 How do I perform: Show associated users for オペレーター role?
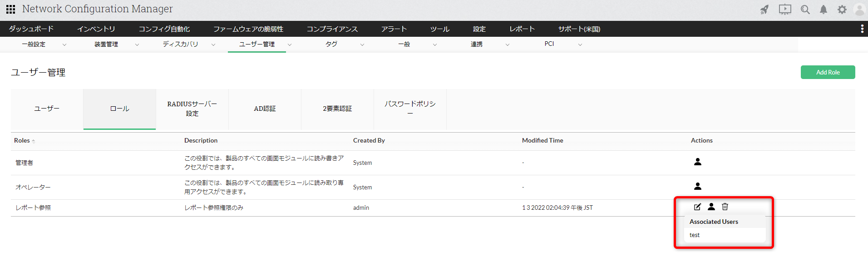698,186
